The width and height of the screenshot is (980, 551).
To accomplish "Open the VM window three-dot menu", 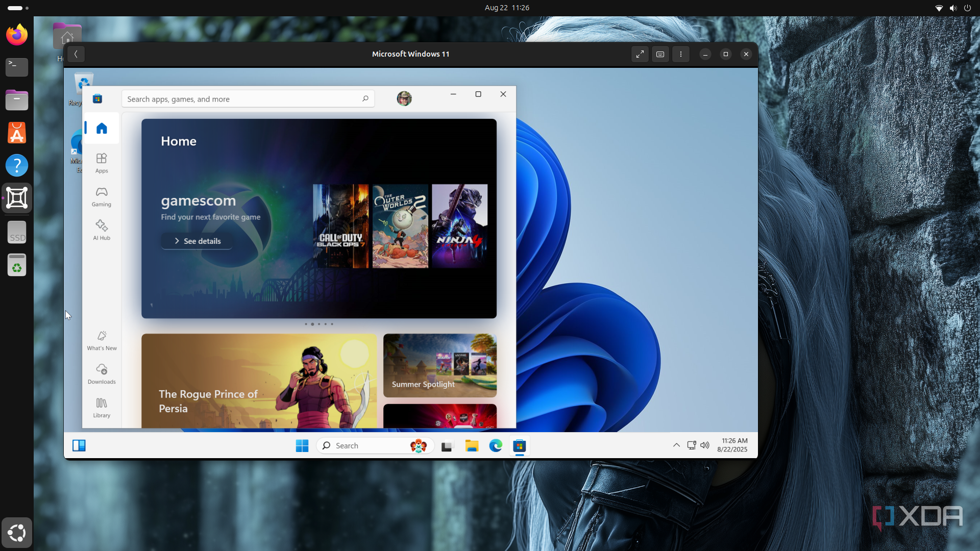I will coord(681,54).
